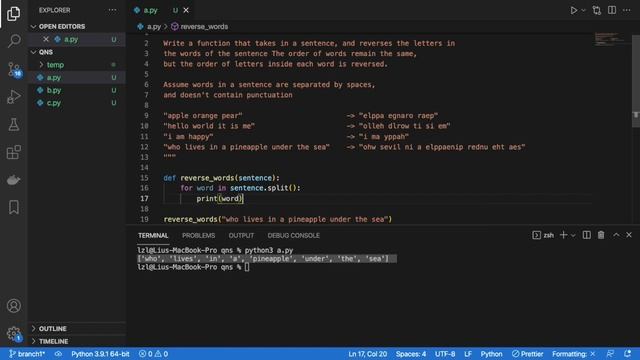The width and height of the screenshot is (640, 360).
Task: Open the Testing flask view
Action: (x=13, y=124)
